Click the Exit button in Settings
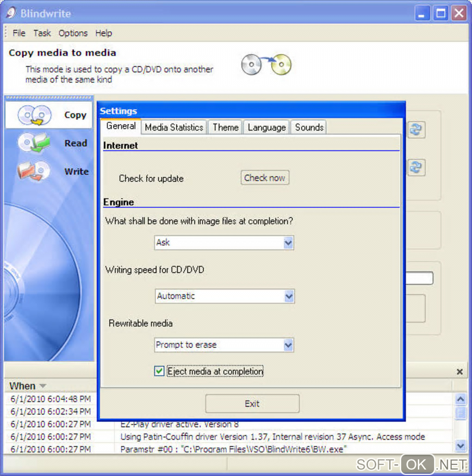Image resolution: width=472 pixels, height=476 pixels. click(252, 403)
